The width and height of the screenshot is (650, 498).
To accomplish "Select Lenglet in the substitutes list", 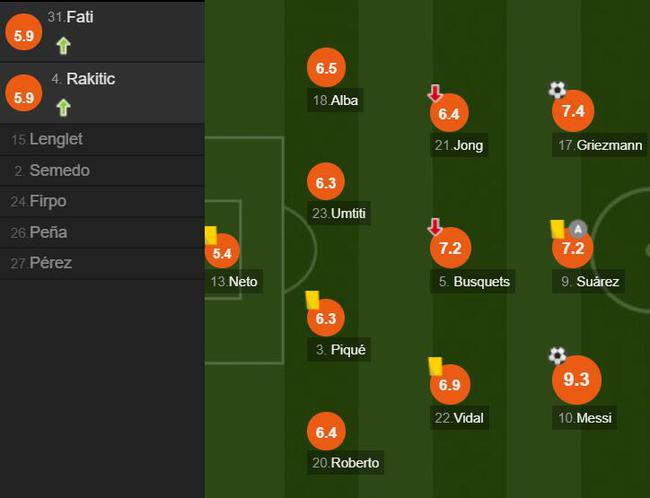I will coord(56,140).
